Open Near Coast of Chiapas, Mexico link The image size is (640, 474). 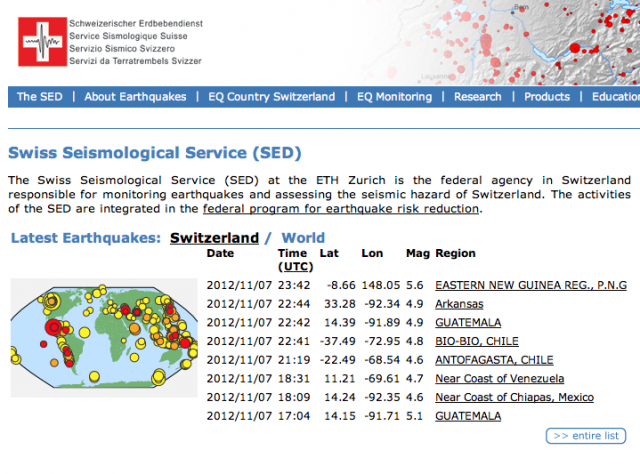(x=514, y=397)
